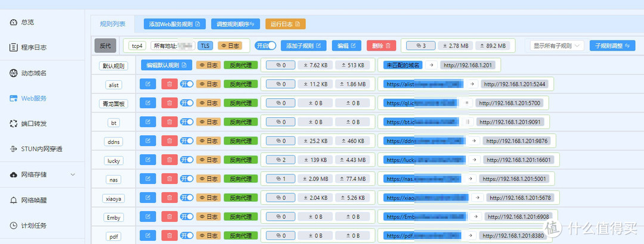644x244 pixels.
Task: Click the 反代 rule name label
Action: point(106,45)
